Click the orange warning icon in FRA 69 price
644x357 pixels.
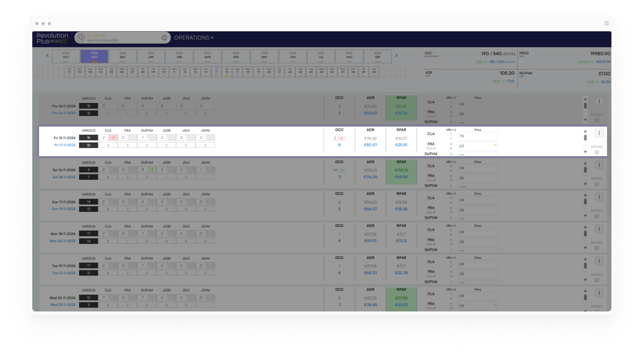tap(495, 145)
